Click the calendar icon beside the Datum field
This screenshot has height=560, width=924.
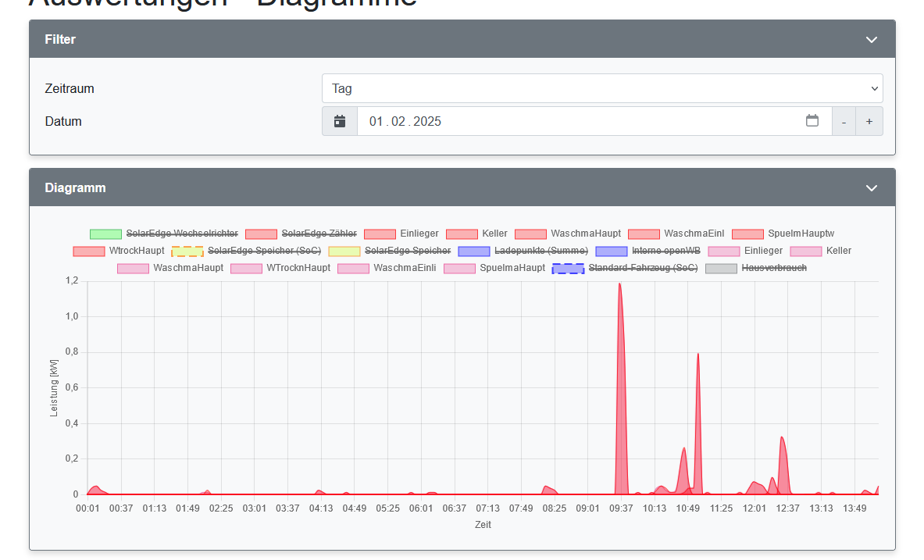click(340, 121)
